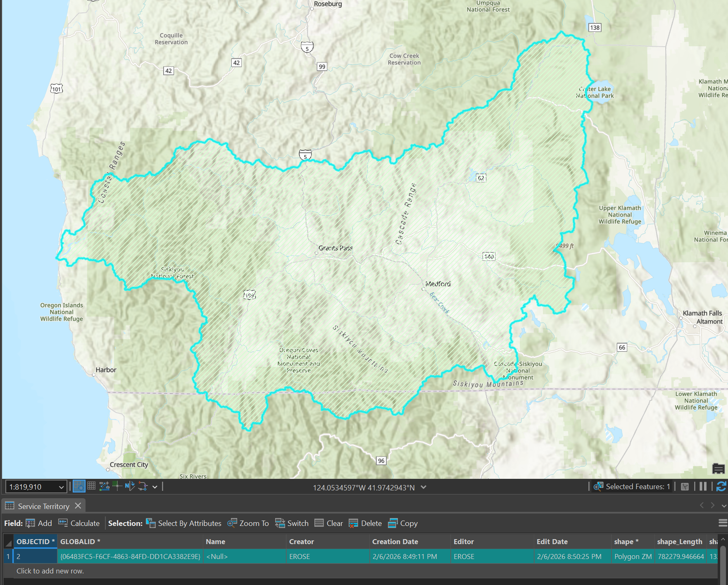Clear the current selection

point(328,523)
